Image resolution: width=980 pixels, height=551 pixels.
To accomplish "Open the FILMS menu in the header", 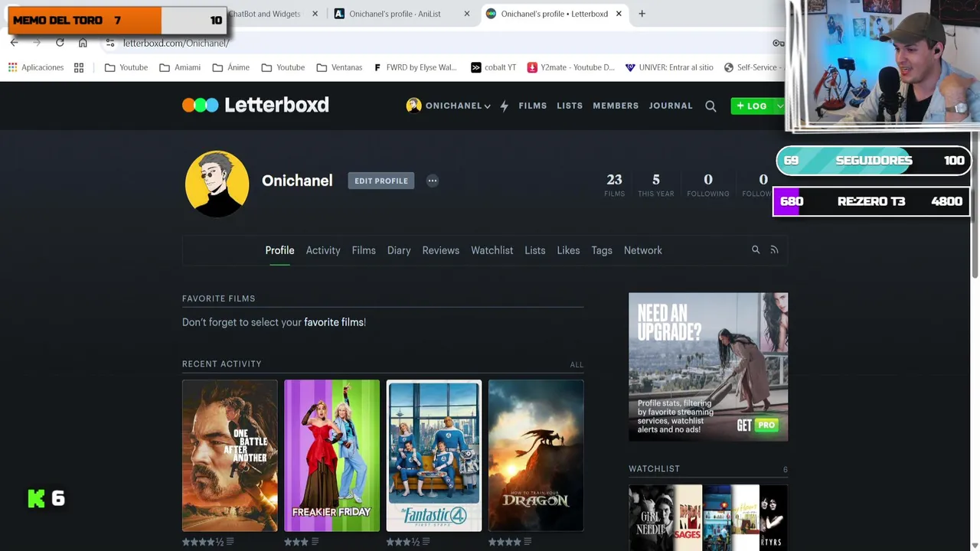I will click(533, 106).
